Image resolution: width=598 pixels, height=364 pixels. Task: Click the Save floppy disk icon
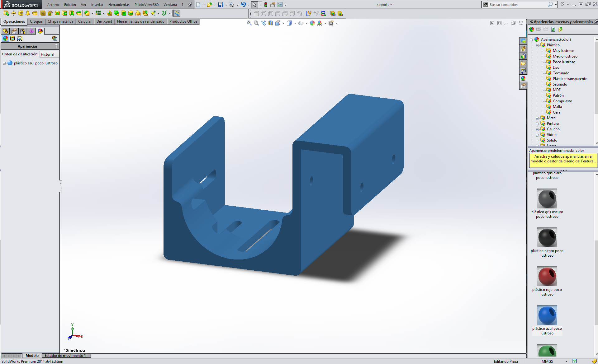[221, 5]
